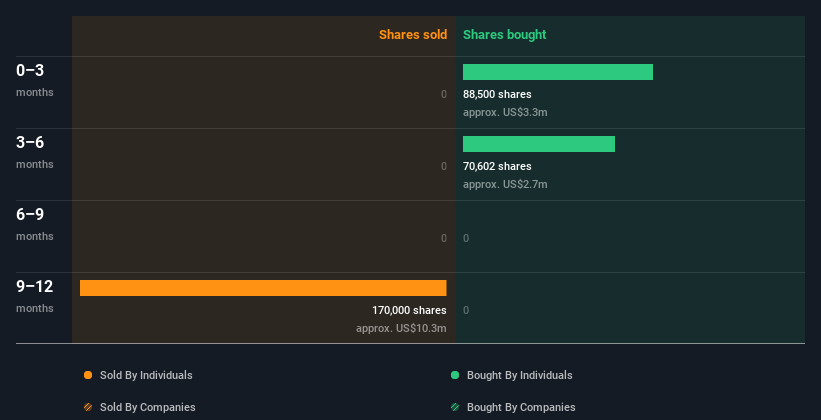
Task: Click the striped Bought By Companies legend icon
Action: [x=455, y=407]
